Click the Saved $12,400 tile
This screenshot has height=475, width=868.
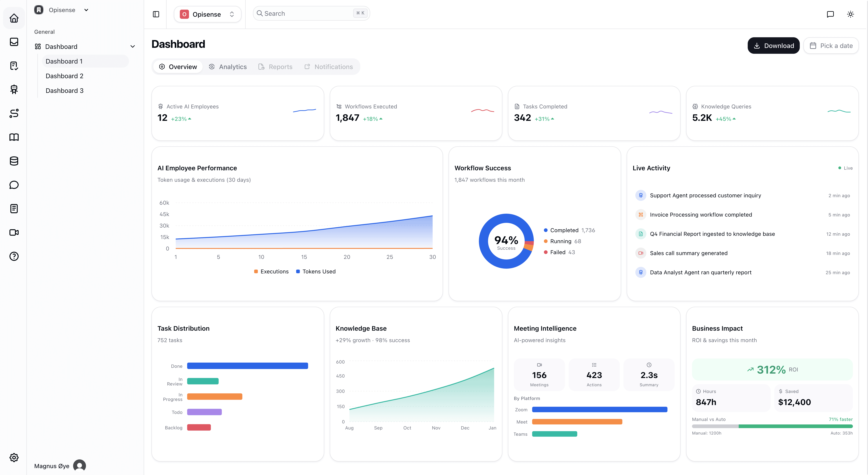click(x=813, y=398)
